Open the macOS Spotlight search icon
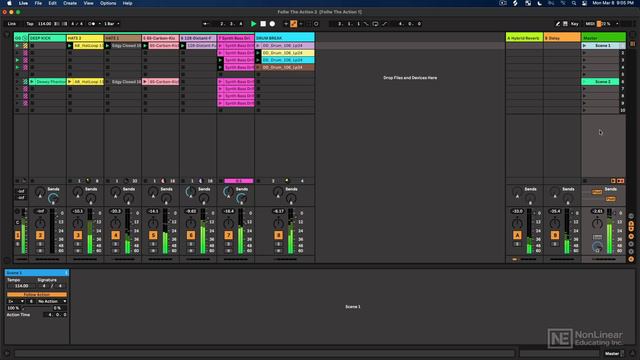Viewport: 640px width, 360px height. 573,3
